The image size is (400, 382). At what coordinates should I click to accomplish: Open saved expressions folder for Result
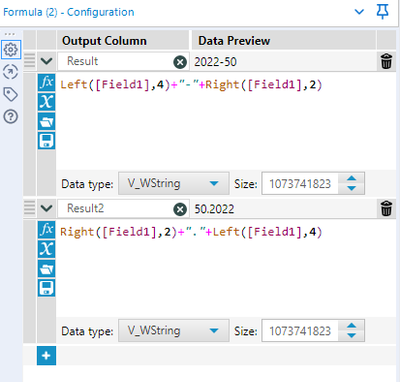tap(46, 122)
